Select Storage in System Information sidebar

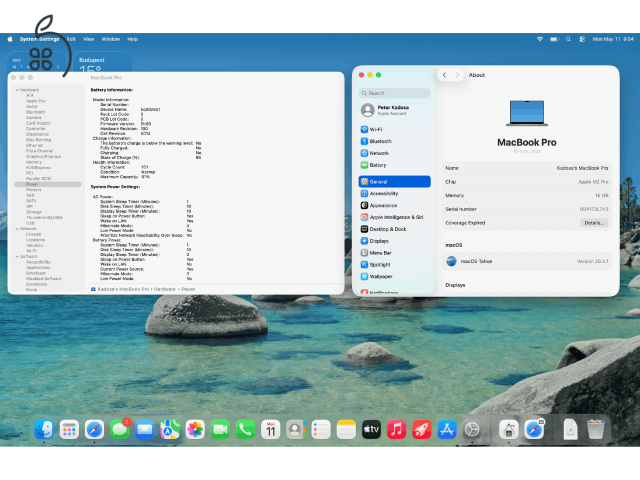[34, 212]
